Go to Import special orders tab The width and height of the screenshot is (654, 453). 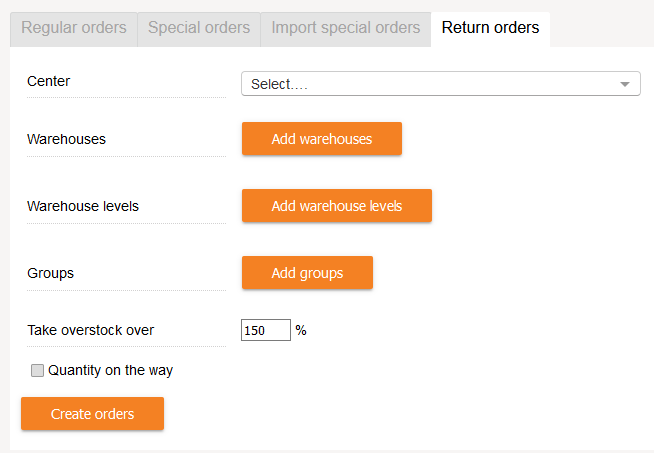click(346, 28)
